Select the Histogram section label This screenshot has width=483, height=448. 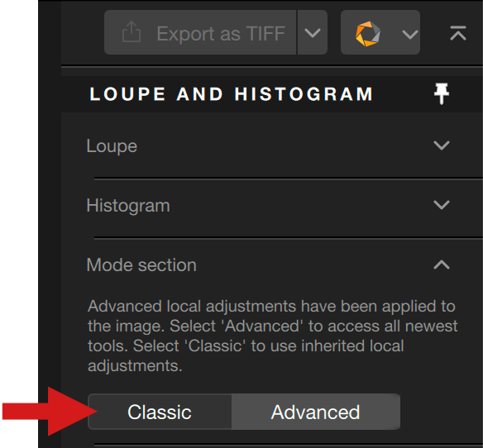pos(128,206)
